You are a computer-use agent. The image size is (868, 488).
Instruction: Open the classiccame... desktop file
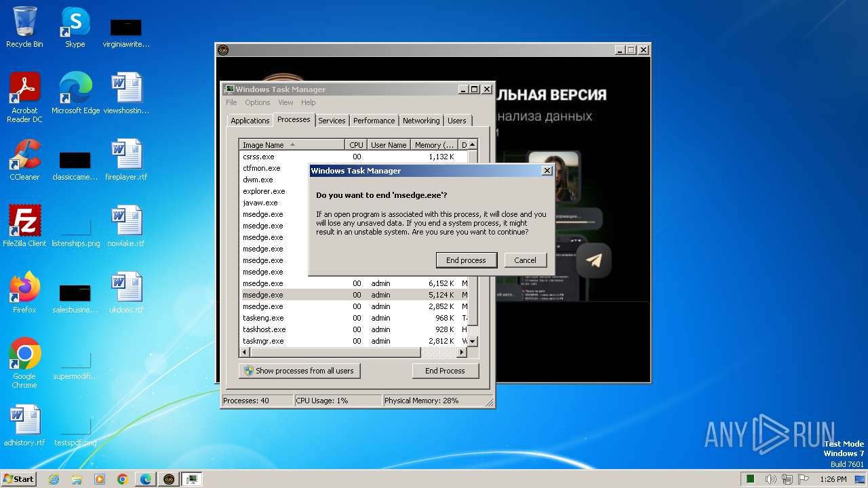tap(75, 165)
